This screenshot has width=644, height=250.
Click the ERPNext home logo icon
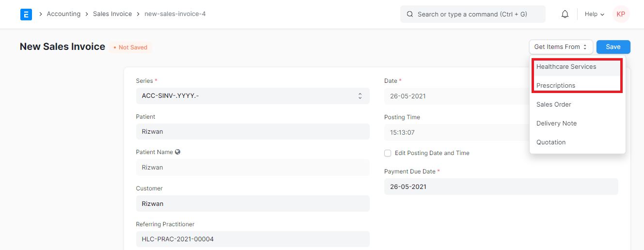[x=26, y=14]
